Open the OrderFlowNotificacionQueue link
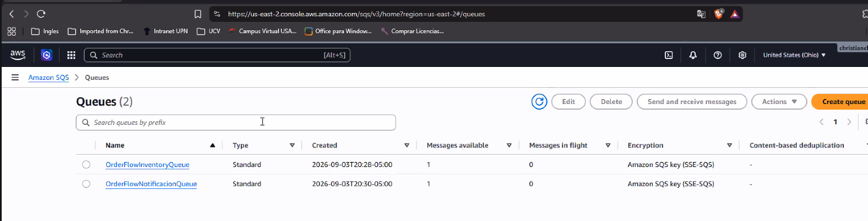This screenshot has height=221, width=868. point(151,184)
